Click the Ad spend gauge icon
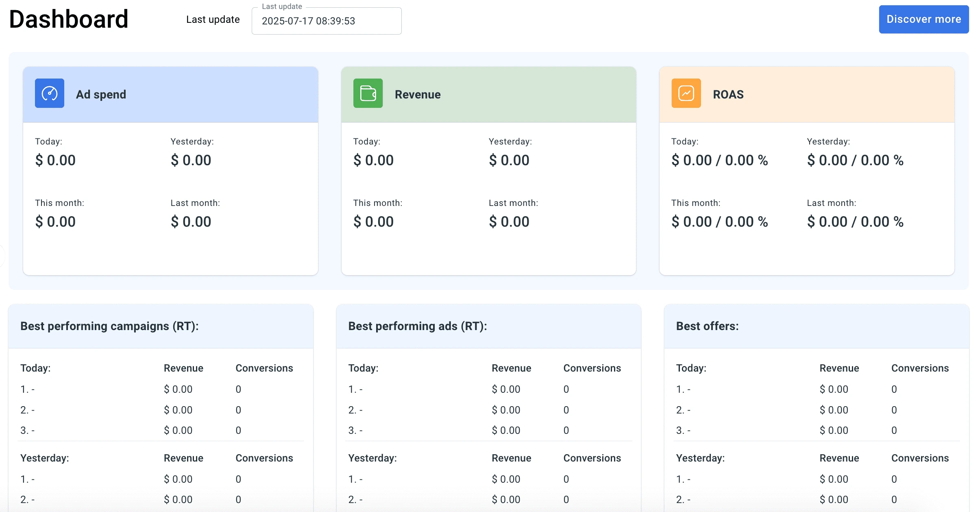Image resolution: width=980 pixels, height=512 pixels. (50, 93)
